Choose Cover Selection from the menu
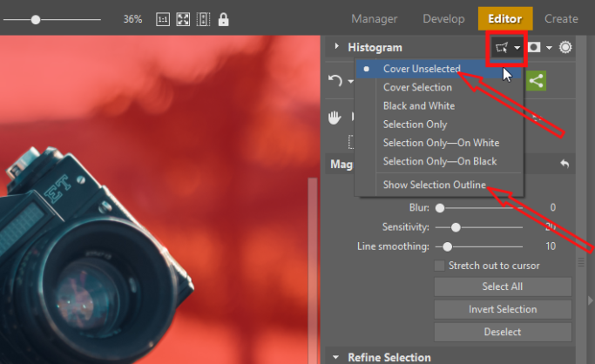 (x=439, y=87)
